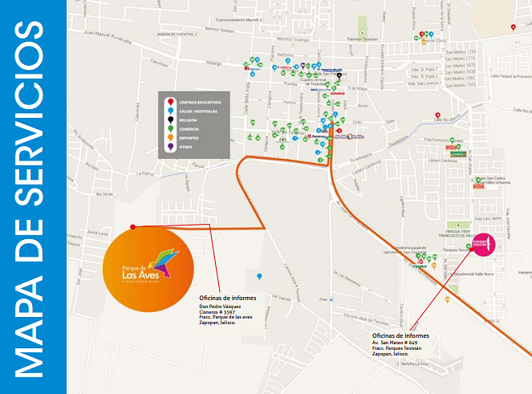
Task: Click the MAPA DE SERVICIOS vertical title
Action: pyautogui.click(x=33, y=197)
